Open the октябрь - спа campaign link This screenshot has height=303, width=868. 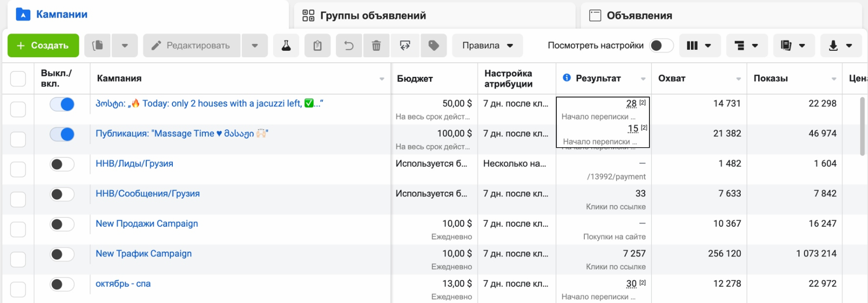[123, 284]
